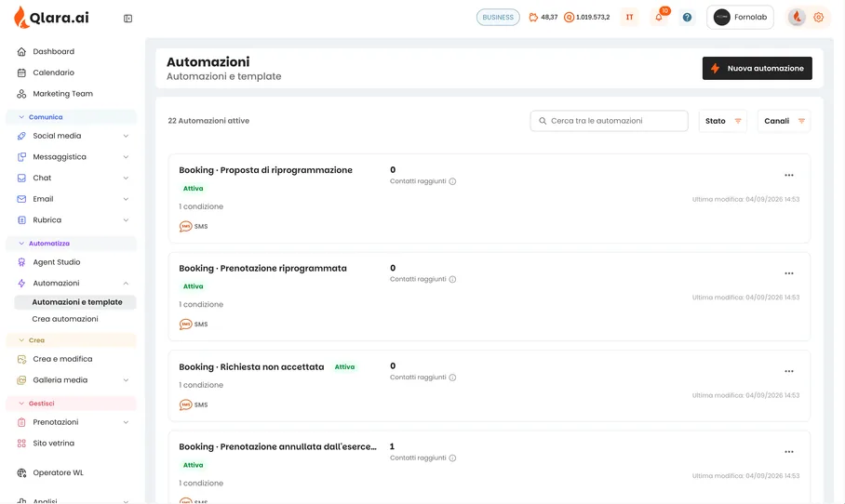Image resolution: width=845 pixels, height=504 pixels.
Task: Collapse the Comunica section
Action: tap(71, 117)
